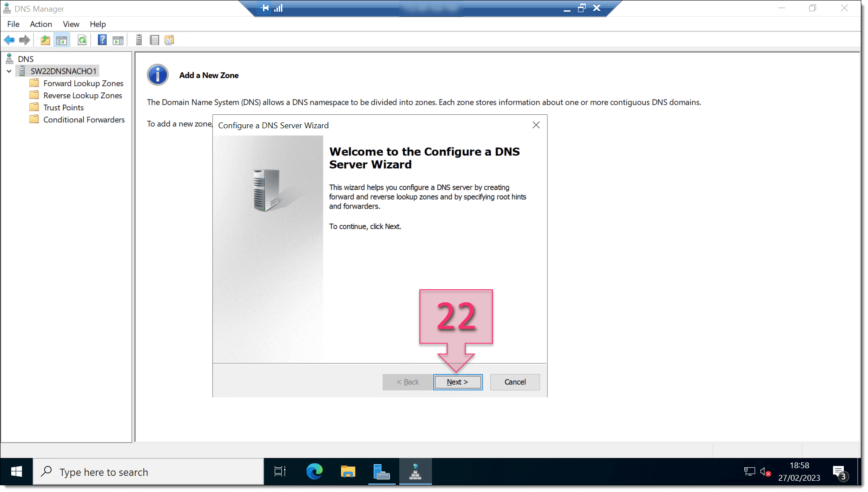Open the Help menu in DNS Manager
This screenshot has height=492, width=868.
pos(97,24)
